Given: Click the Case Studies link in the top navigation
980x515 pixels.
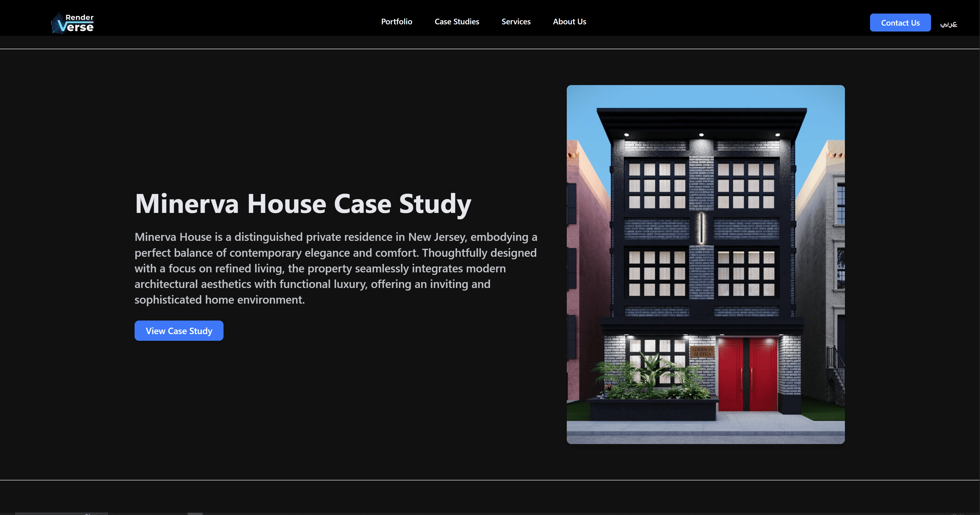Looking at the screenshot, I should click(457, 22).
